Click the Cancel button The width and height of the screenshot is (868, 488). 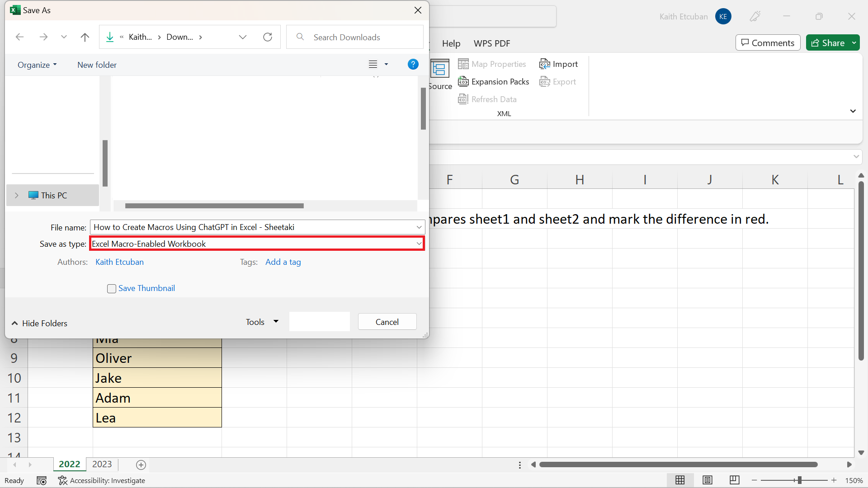[387, 322]
